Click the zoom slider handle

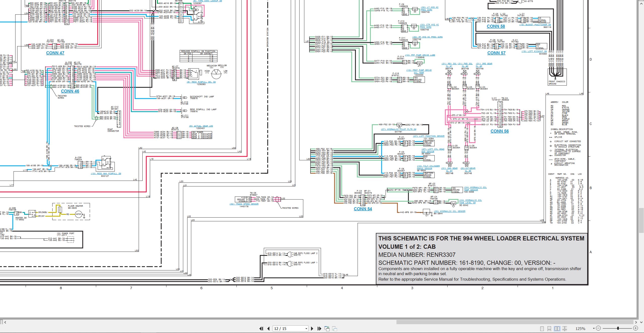pyautogui.click(x=618, y=328)
